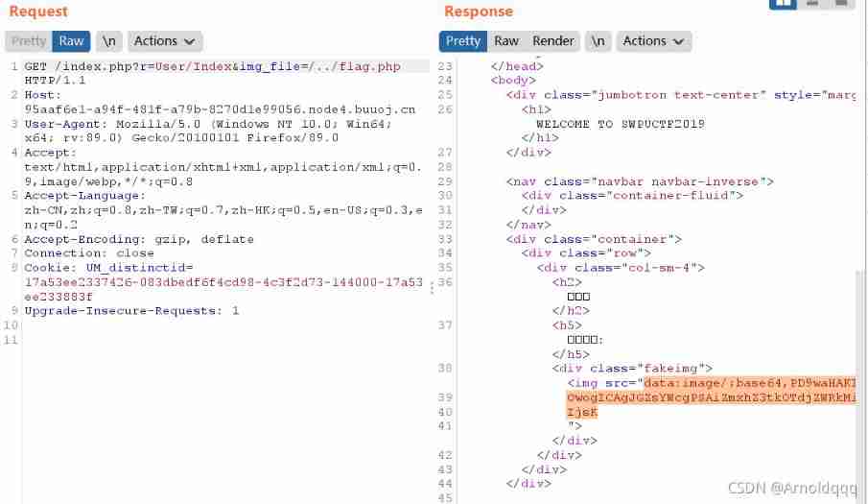Open the Response Render tab
The width and height of the screenshot is (868, 504).
[553, 41]
